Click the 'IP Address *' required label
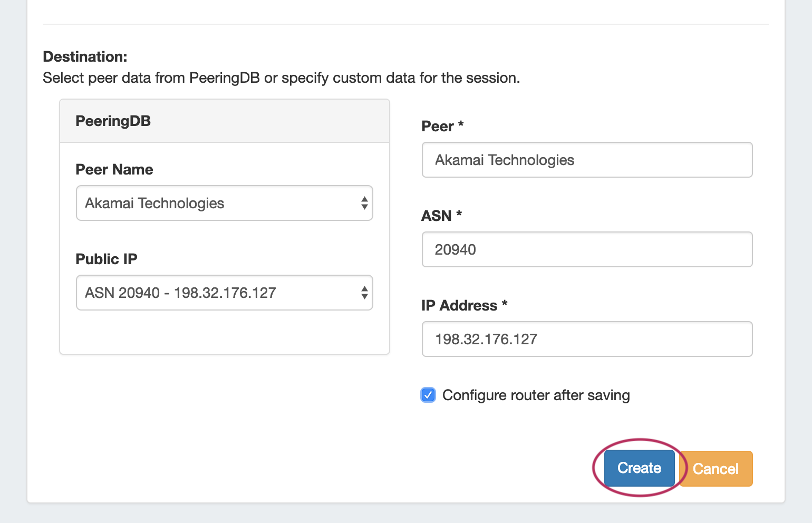 coord(464,306)
